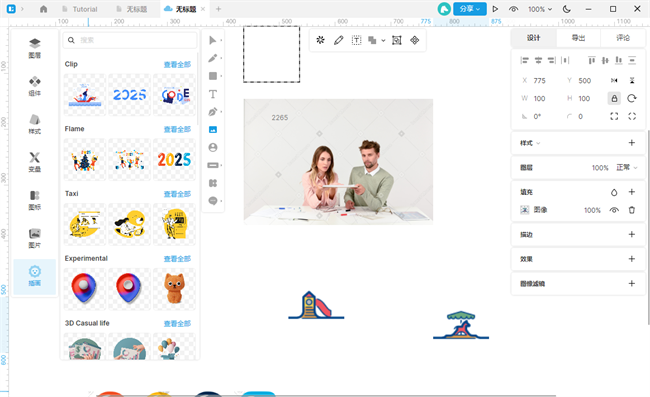
Task: Open the X-shaped sidebar panel icon
Action: point(35,162)
